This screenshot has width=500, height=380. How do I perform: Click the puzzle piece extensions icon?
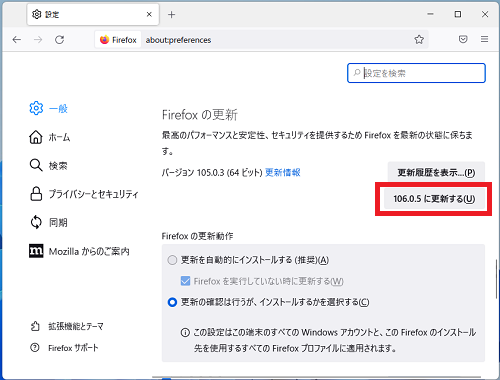[x=35, y=326]
